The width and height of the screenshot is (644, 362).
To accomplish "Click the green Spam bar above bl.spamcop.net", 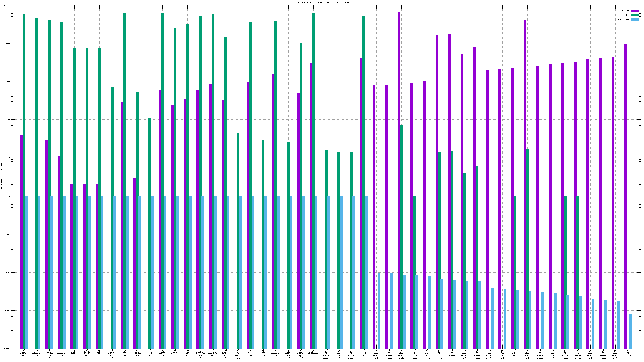I will (x=125, y=100).
